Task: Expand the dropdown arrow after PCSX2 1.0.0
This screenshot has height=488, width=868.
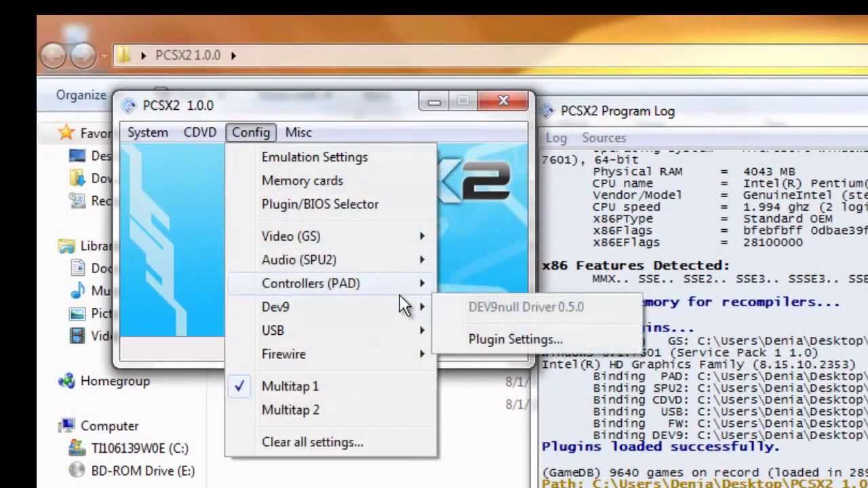Action: point(233,56)
